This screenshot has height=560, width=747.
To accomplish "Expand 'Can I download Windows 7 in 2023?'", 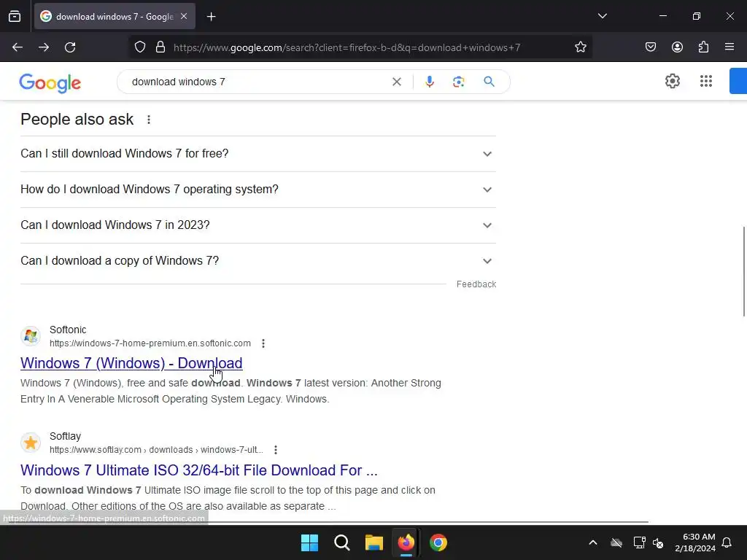I will click(x=258, y=225).
